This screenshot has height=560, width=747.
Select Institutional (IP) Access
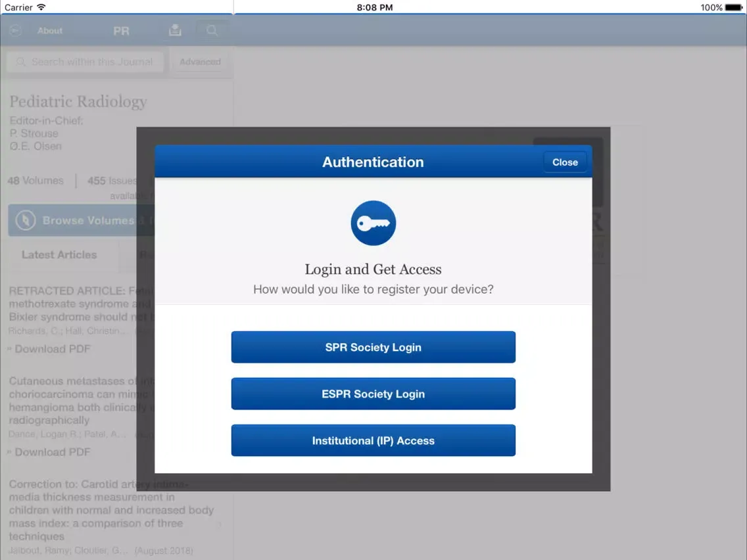tap(373, 440)
